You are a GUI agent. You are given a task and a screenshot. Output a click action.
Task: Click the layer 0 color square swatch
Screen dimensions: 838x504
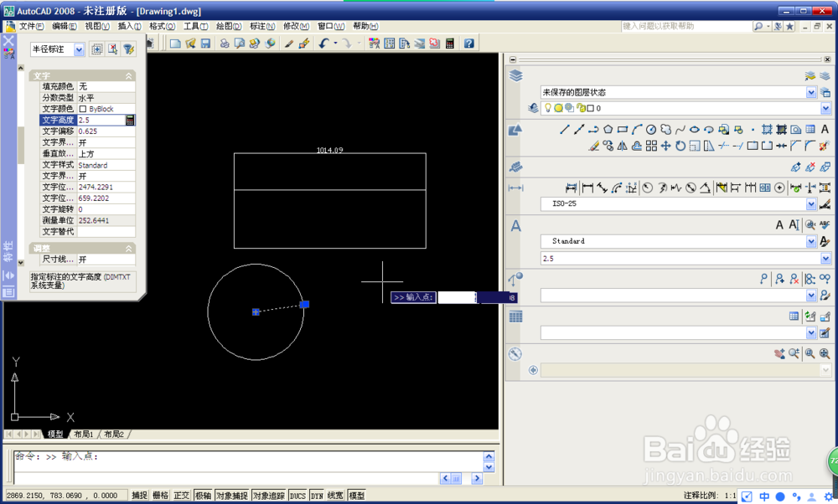(x=590, y=108)
